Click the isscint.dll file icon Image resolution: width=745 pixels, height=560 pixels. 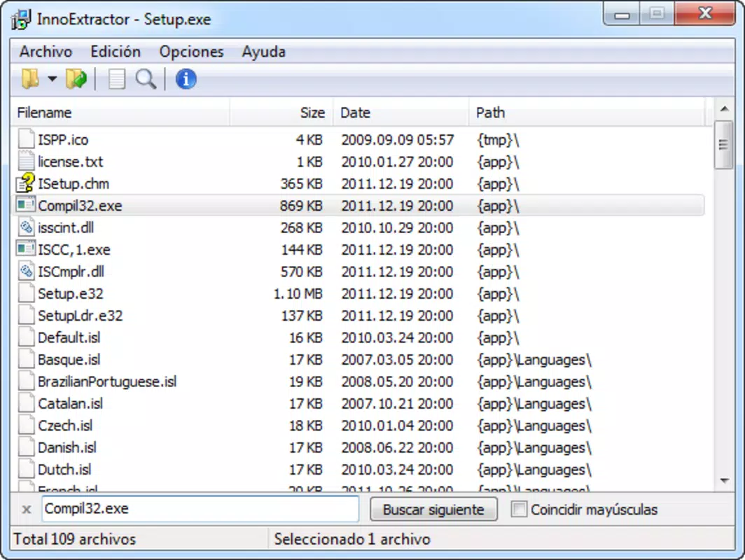26,227
